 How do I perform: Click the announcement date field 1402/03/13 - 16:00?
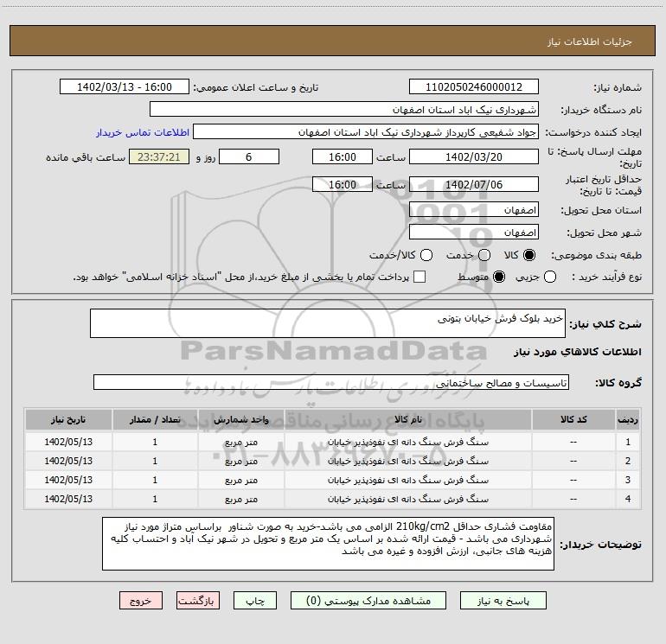click(x=125, y=86)
